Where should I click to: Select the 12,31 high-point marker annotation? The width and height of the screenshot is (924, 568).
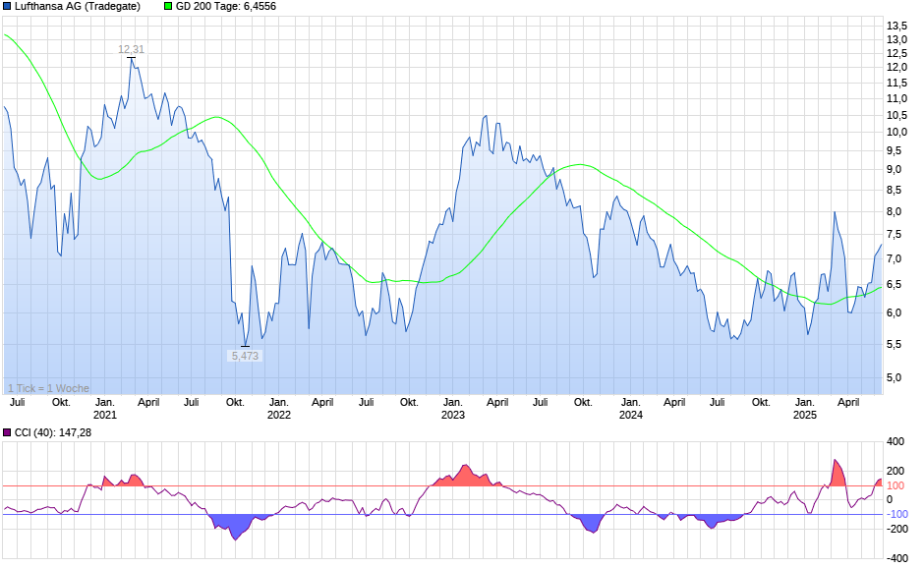pos(131,51)
